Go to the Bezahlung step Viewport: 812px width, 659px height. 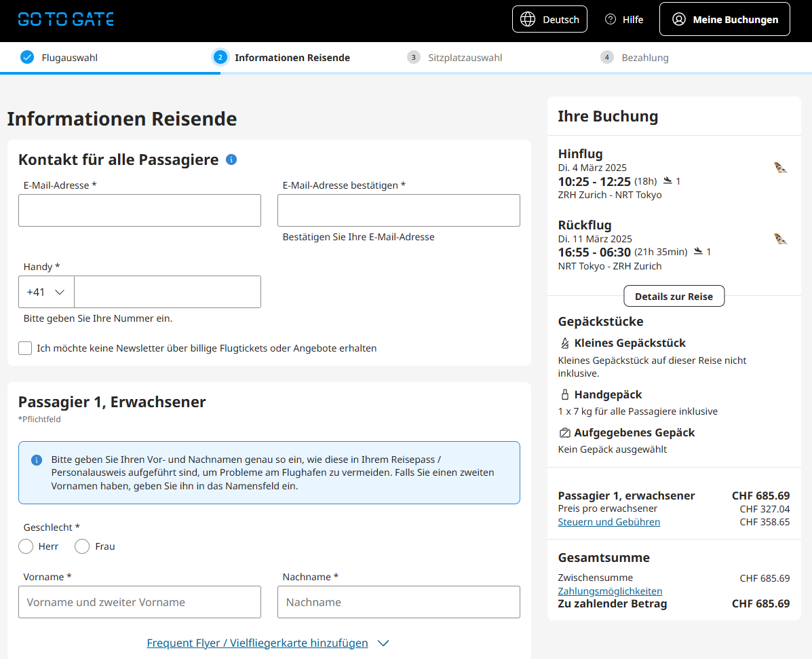644,58
